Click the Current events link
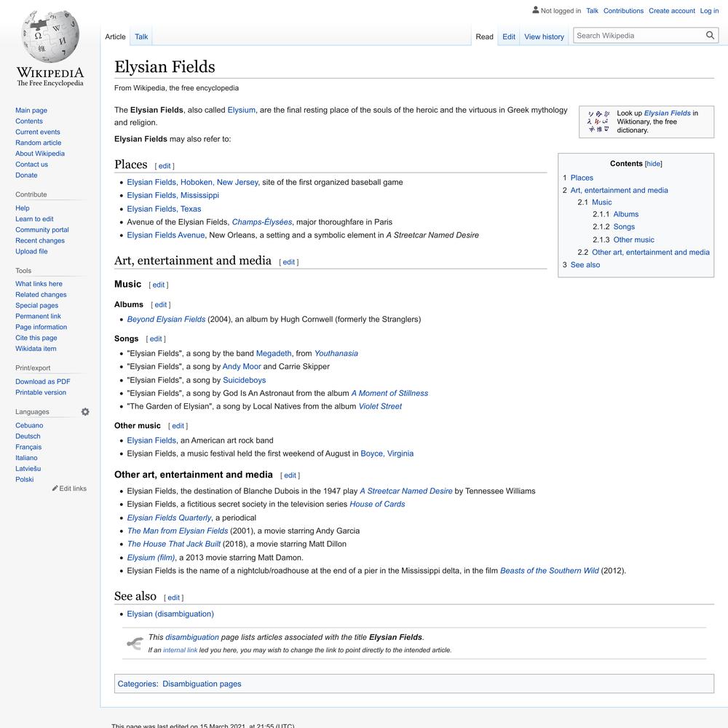Viewport: 728px width, 728px height. tap(38, 132)
